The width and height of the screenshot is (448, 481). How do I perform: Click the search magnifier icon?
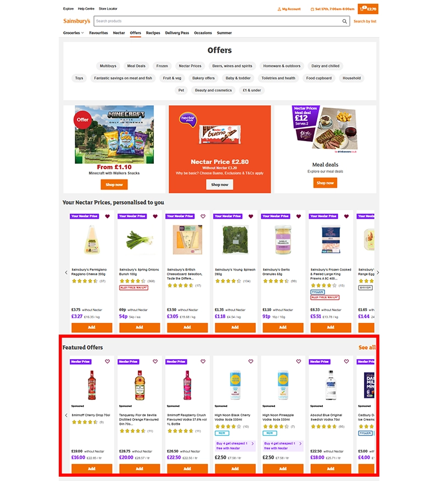tap(344, 21)
